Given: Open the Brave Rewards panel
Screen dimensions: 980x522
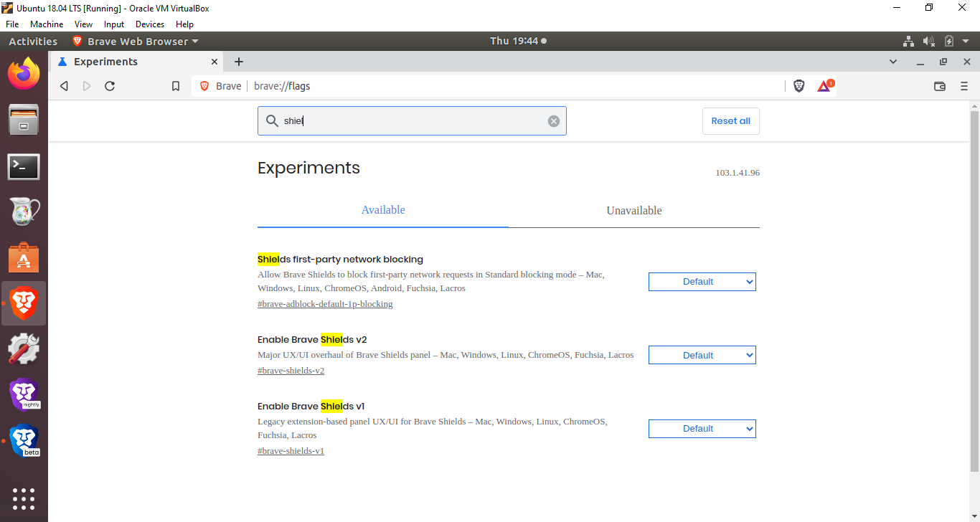Looking at the screenshot, I should tap(823, 85).
